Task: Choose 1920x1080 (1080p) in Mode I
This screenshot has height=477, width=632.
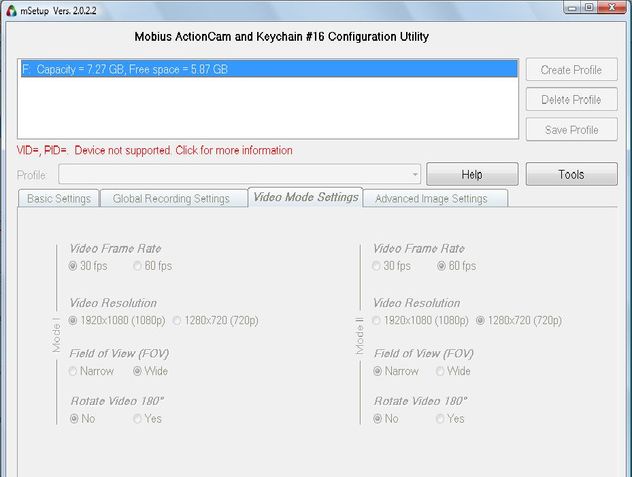Action: coord(117,321)
